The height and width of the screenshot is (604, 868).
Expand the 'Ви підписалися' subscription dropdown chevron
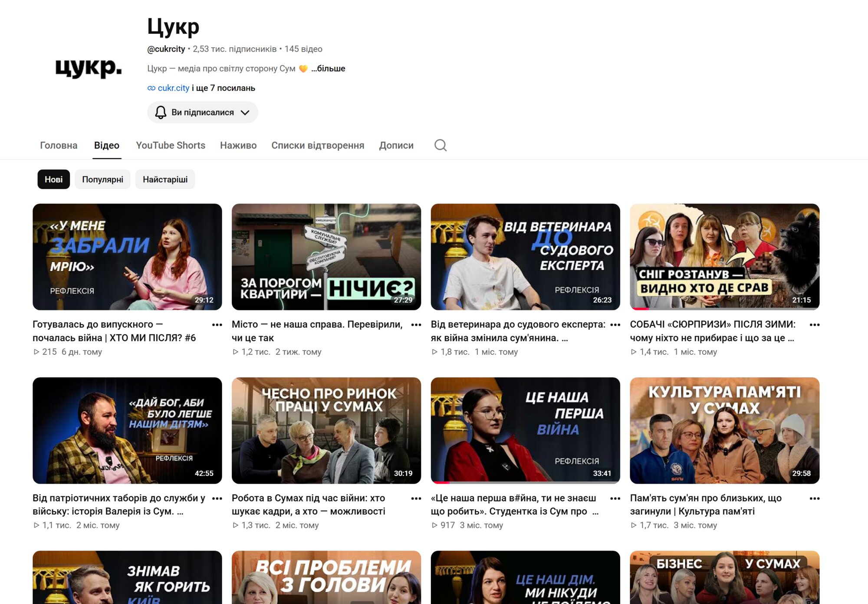[245, 112]
